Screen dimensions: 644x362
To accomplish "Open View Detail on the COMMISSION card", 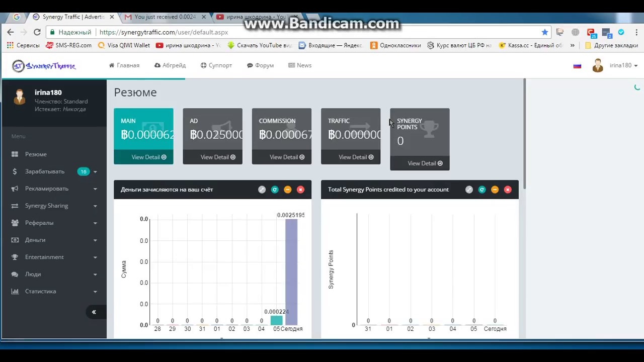I will tap(287, 157).
